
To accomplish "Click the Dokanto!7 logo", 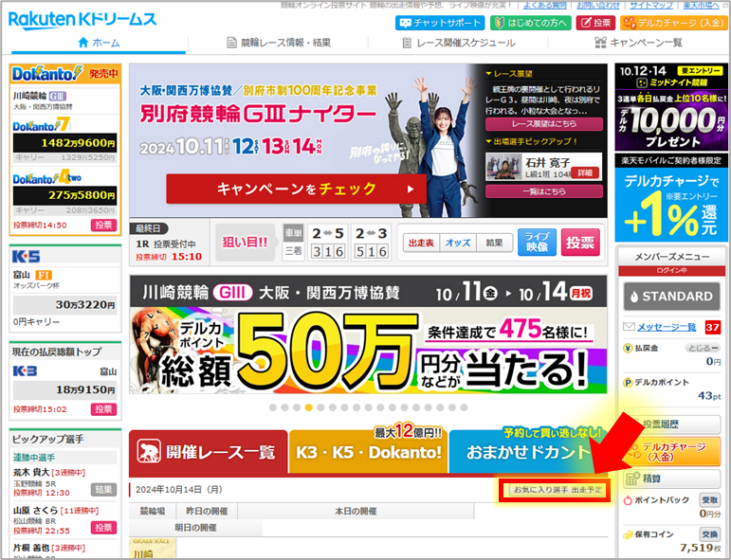I will click(42, 125).
